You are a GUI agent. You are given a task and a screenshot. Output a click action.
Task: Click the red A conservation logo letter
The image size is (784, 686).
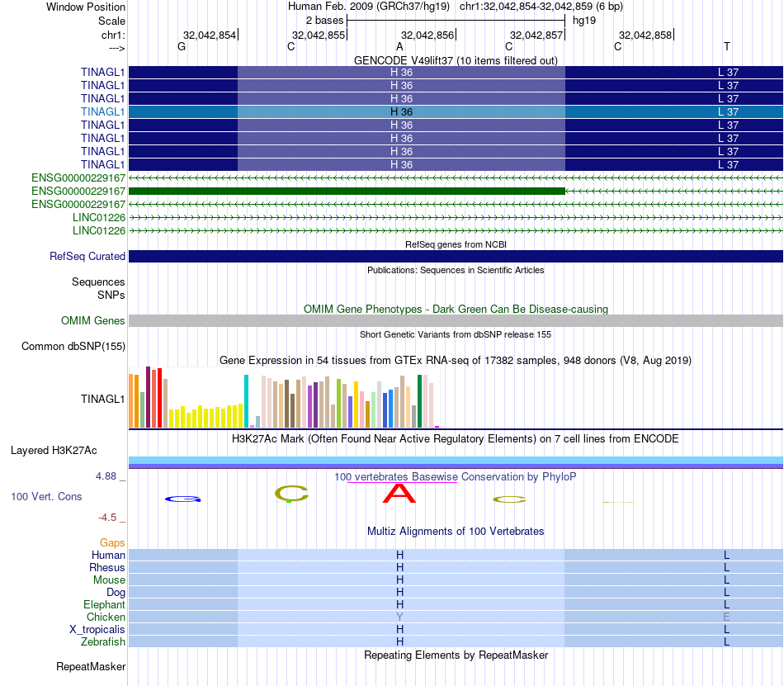click(399, 494)
